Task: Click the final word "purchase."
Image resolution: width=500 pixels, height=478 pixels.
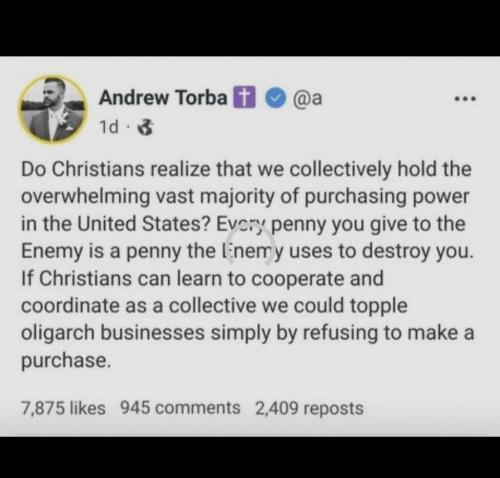Action: [66, 360]
